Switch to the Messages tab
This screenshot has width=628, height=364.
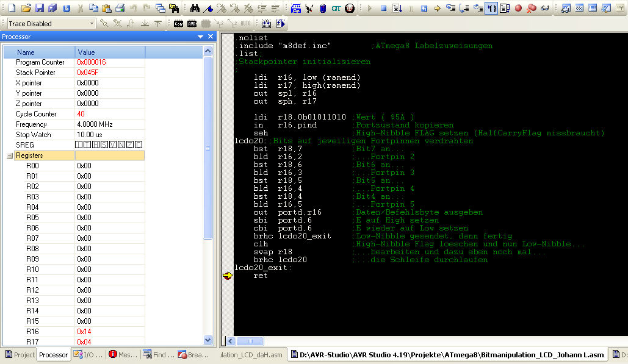[x=123, y=355]
